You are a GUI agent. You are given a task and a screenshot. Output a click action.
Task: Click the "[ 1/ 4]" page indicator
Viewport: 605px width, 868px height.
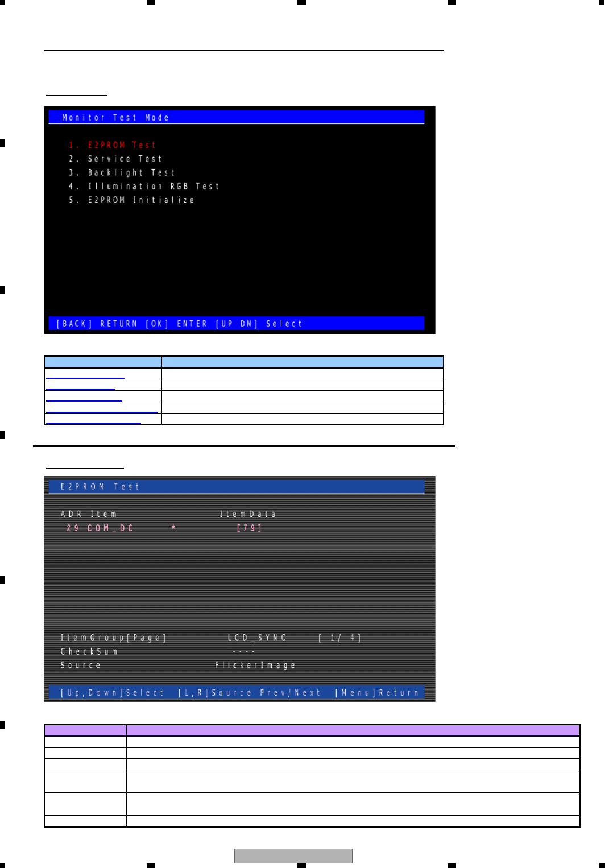pyautogui.click(x=339, y=638)
